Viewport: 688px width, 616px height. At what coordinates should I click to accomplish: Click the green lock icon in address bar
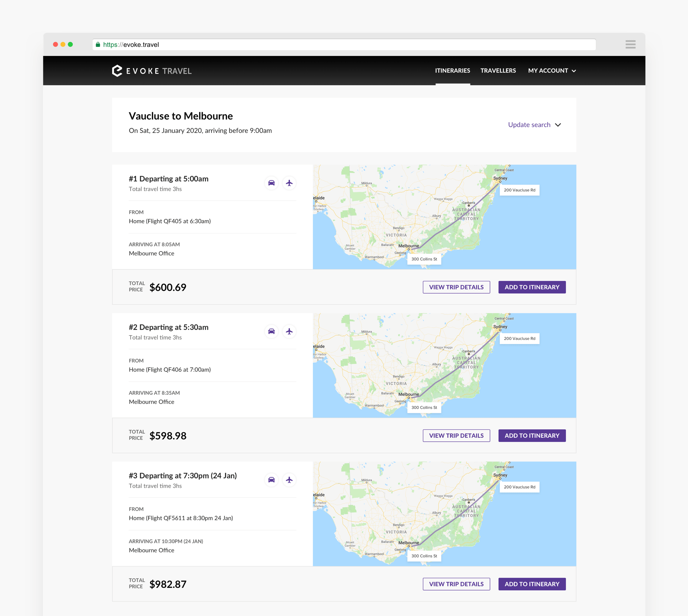98,44
